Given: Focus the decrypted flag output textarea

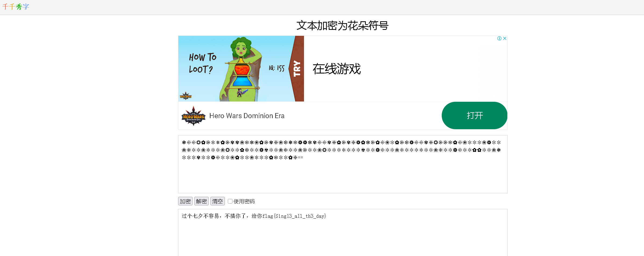Looking at the screenshot, I should (343, 233).
